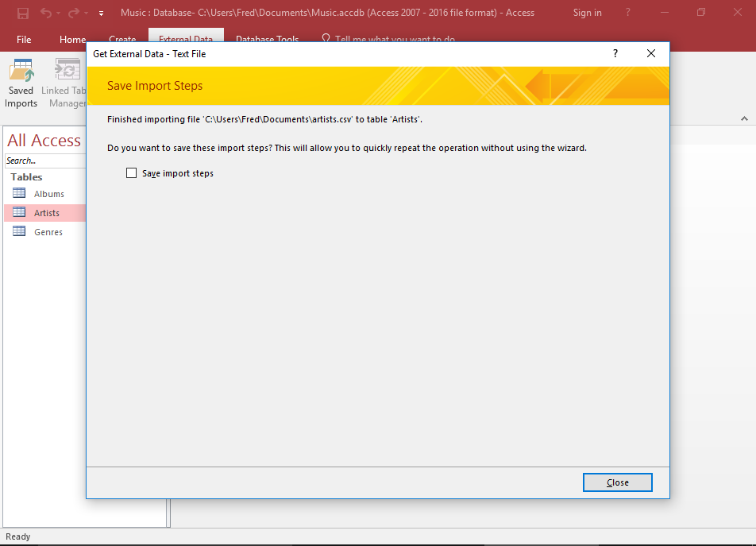Click the Artists table icon
The width and height of the screenshot is (756, 546).
[19, 211]
